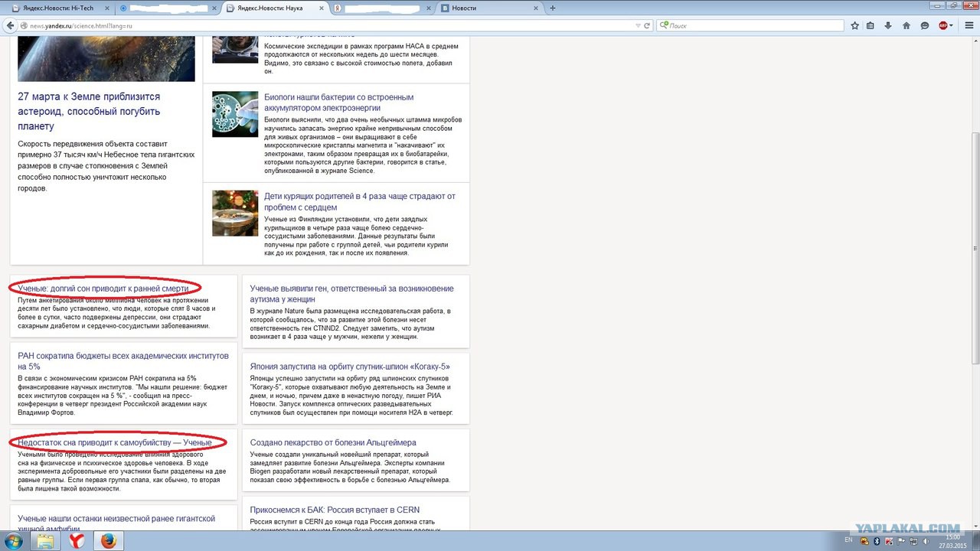Open the Adblock Plus icon

click(x=944, y=25)
